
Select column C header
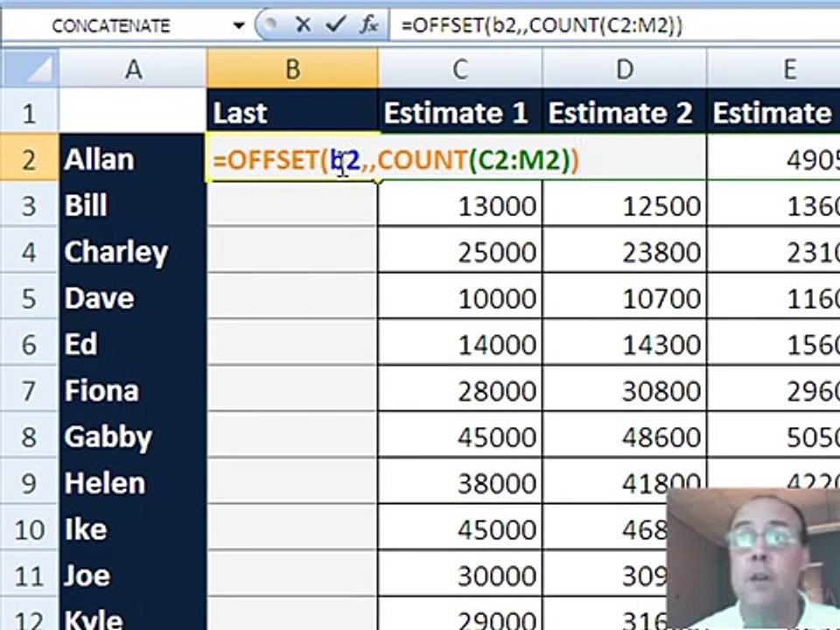click(x=460, y=69)
